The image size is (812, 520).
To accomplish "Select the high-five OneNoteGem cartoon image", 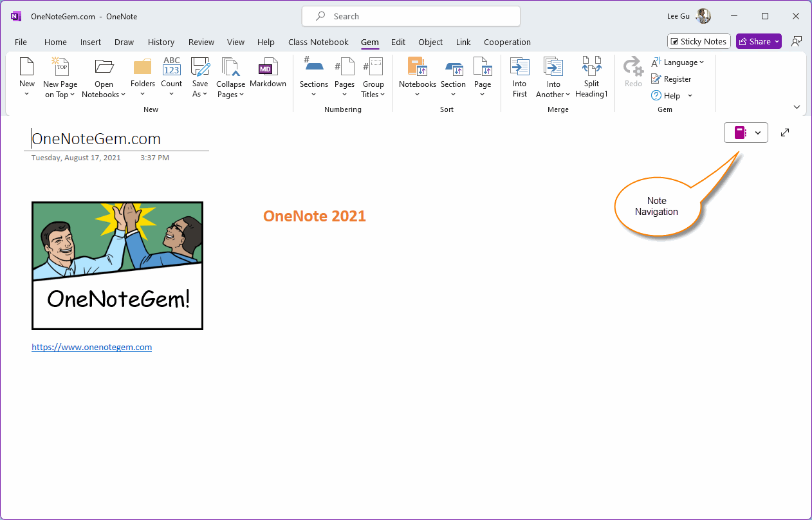I will [117, 266].
